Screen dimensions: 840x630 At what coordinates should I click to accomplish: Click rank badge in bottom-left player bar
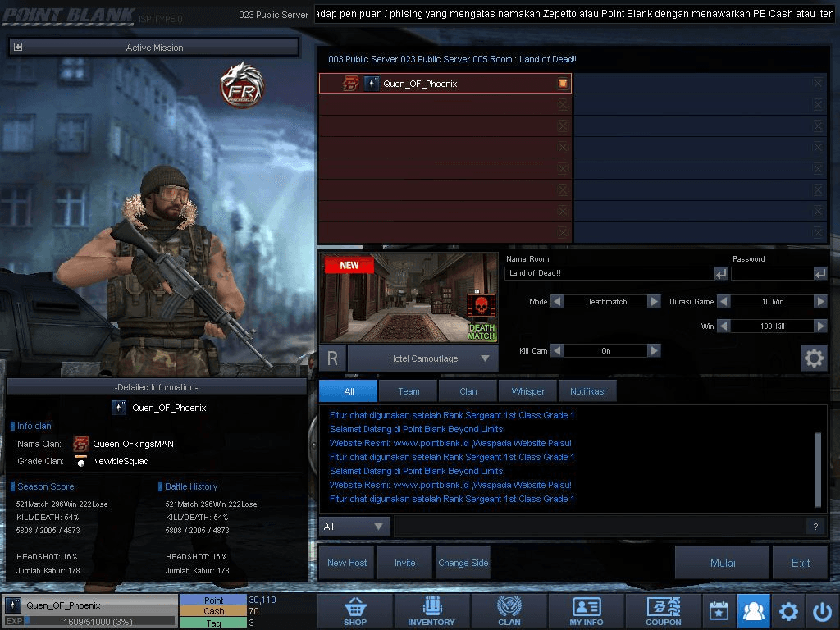13,605
